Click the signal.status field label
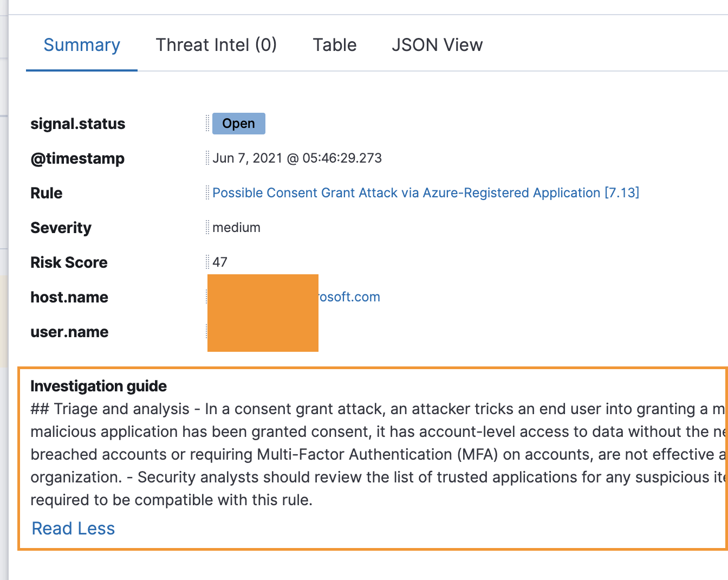Viewport: 728px width, 580px height. click(x=77, y=124)
